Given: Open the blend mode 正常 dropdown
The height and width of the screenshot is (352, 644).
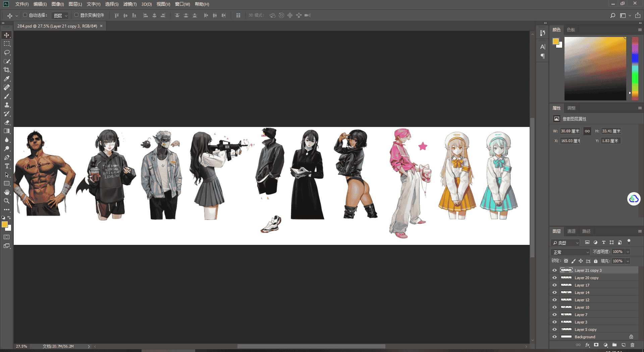Looking at the screenshot, I should (x=570, y=252).
